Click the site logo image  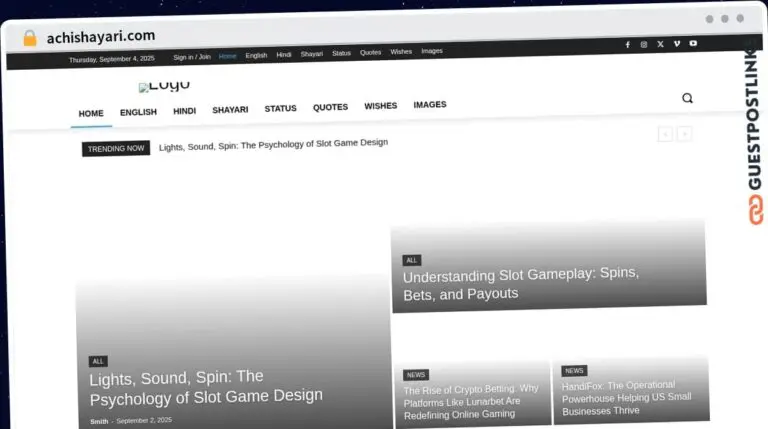[164, 86]
